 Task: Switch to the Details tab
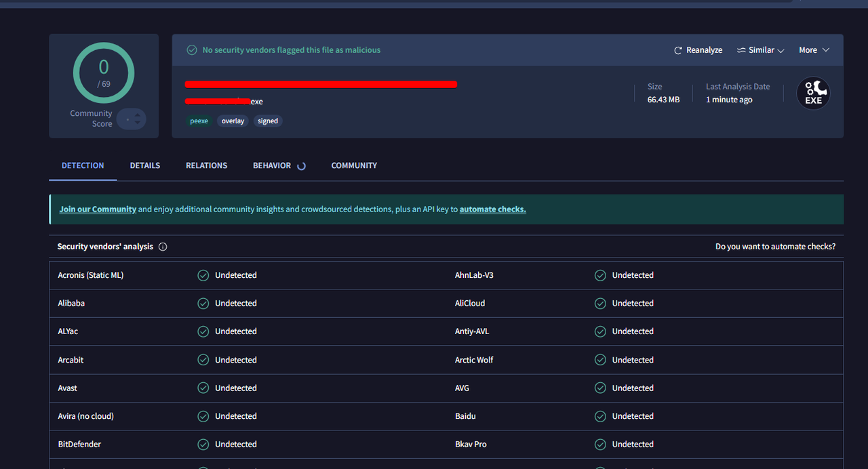(145, 165)
